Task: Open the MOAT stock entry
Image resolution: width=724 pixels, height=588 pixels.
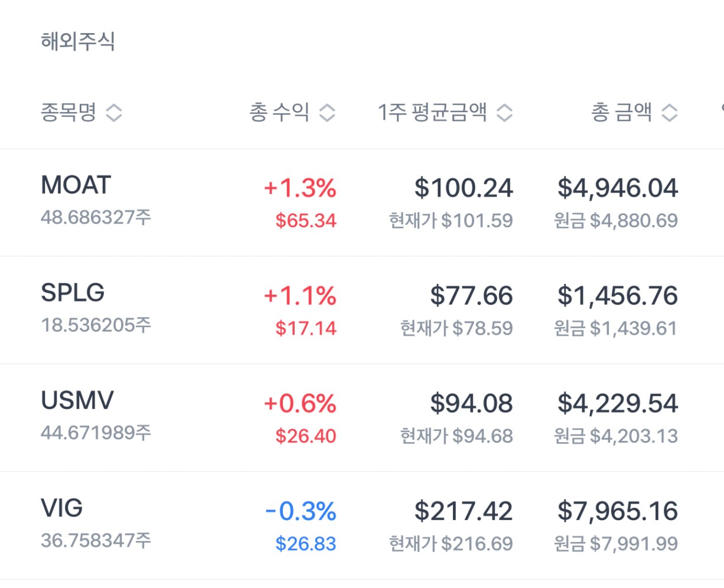Action: click(76, 185)
